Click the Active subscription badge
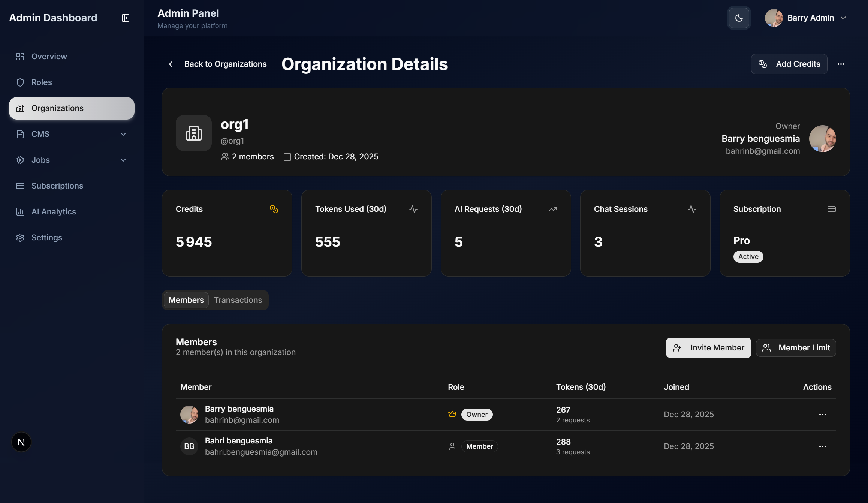The width and height of the screenshot is (868, 503). 748,257
